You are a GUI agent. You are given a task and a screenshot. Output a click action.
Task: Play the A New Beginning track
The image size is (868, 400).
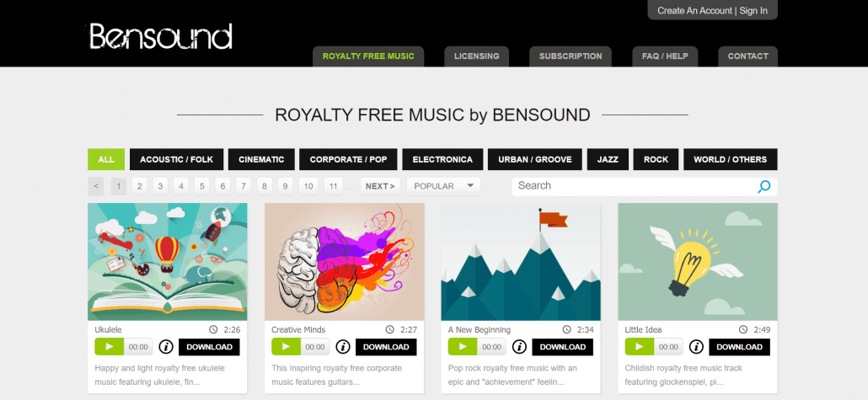pyautogui.click(x=463, y=347)
